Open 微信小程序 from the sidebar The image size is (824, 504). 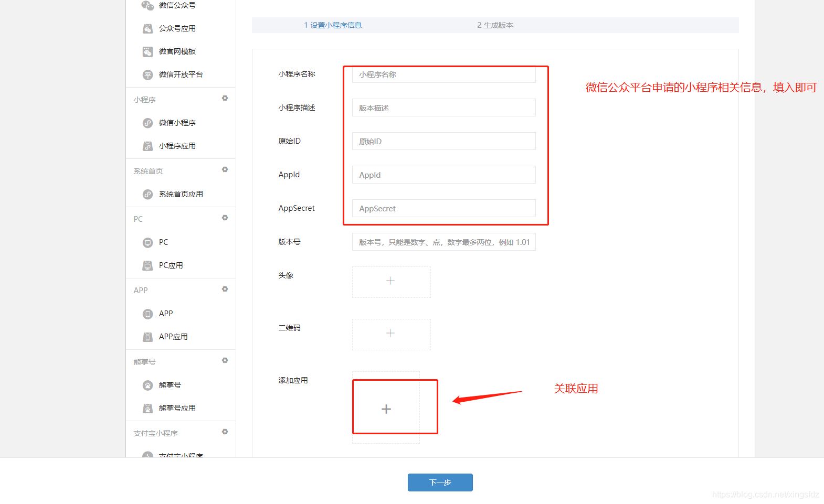coord(177,123)
